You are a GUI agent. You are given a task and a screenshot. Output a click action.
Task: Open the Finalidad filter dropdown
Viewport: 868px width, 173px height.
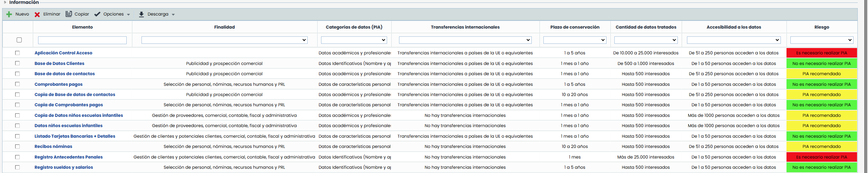click(x=224, y=40)
